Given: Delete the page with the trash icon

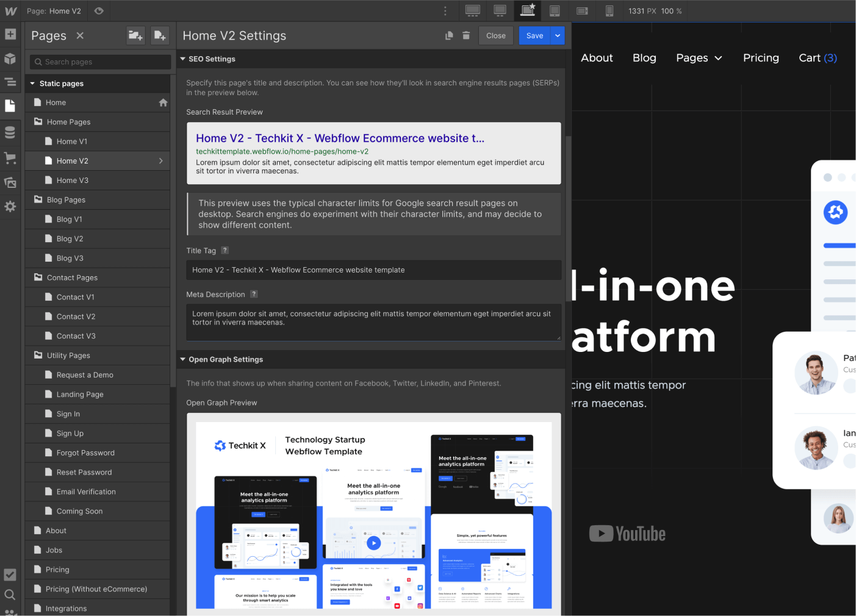Looking at the screenshot, I should [x=466, y=35].
